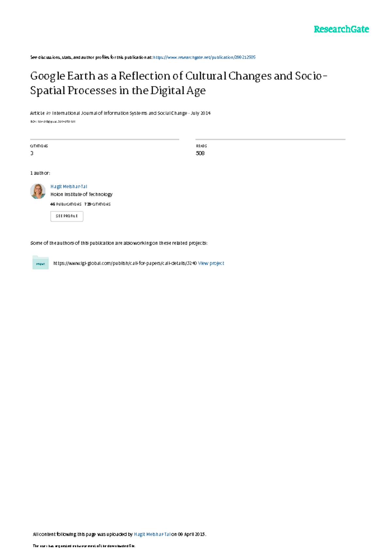Click the '08 April 2015' upload date

191,534
